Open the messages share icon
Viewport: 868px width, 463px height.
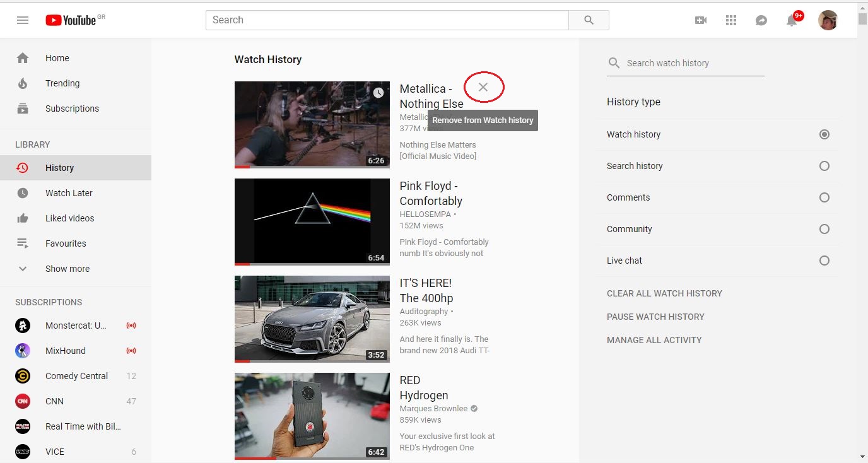point(761,20)
